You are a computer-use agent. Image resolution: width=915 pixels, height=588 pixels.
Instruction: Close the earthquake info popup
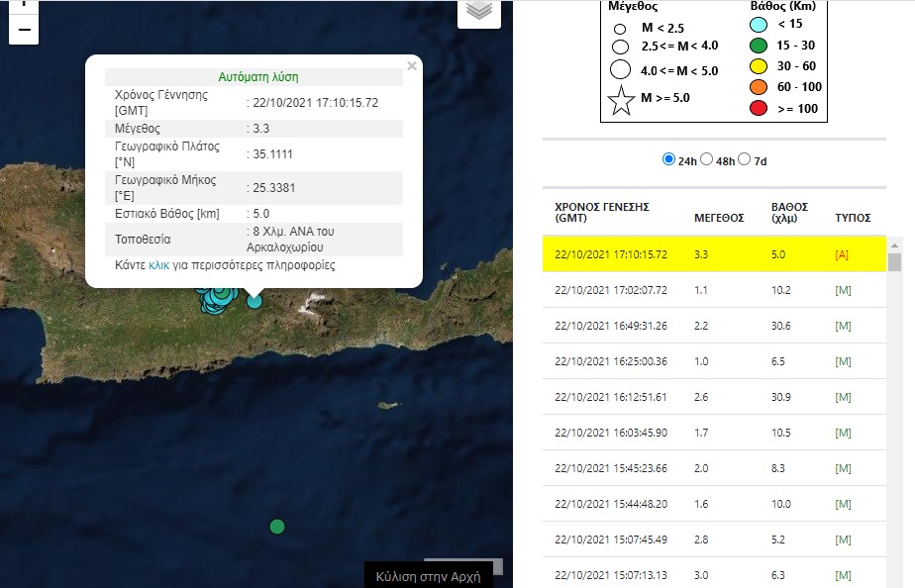click(x=412, y=66)
